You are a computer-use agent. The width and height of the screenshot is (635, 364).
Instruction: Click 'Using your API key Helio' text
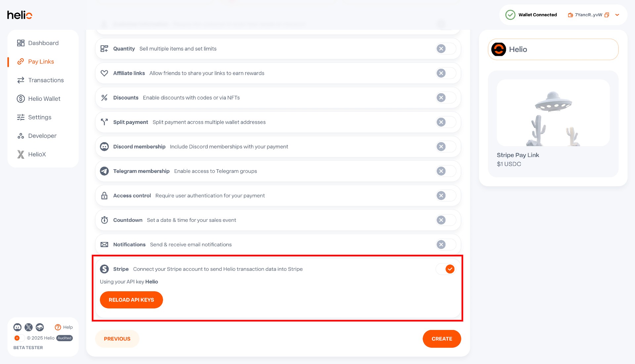pyautogui.click(x=129, y=282)
